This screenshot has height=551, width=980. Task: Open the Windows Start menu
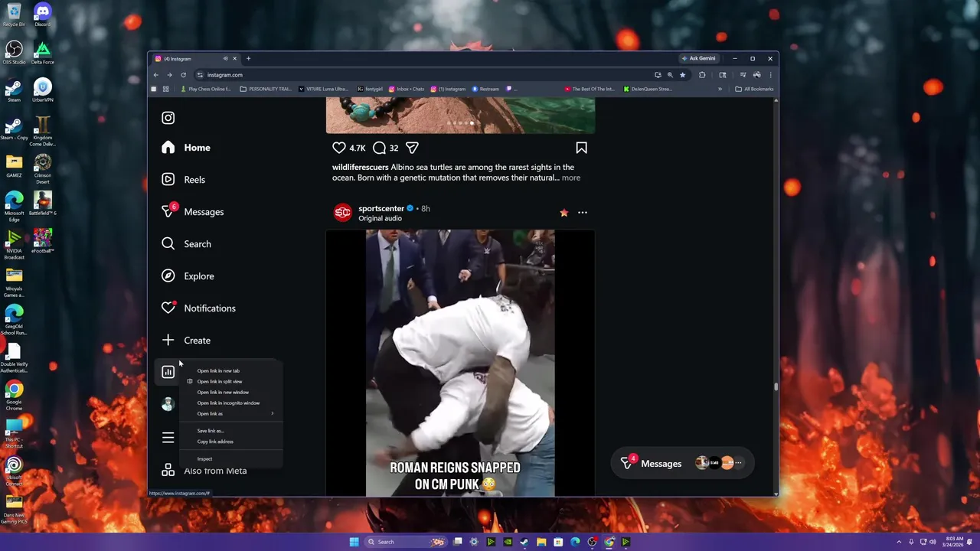click(354, 542)
